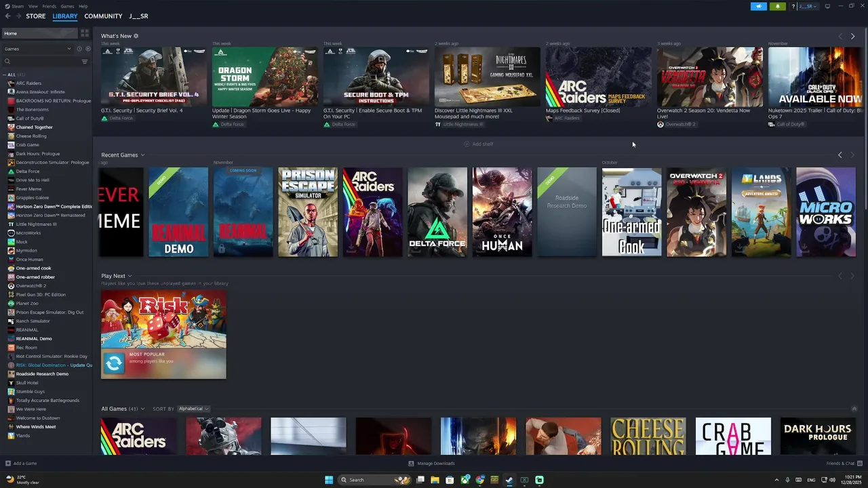Show recent activity clock filter icon
This screenshot has height=488, width=868.
(x=79, y=49)
